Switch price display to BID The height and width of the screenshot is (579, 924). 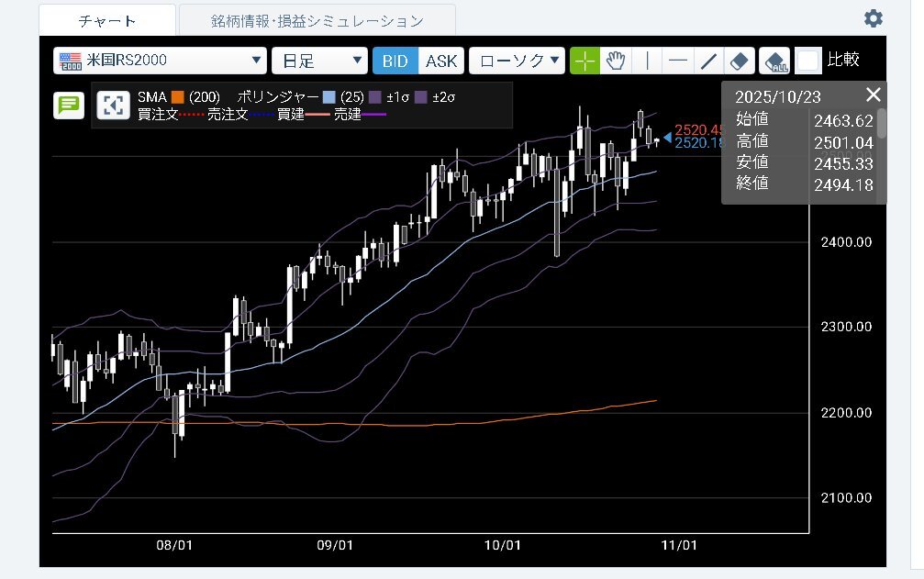[395, 61]
